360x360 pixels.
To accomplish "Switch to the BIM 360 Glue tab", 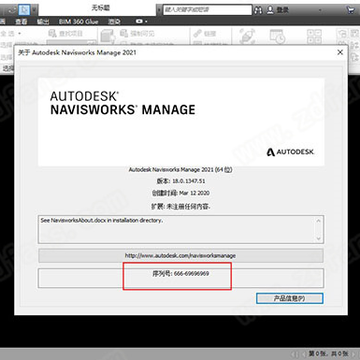I will tap(78, 22).
